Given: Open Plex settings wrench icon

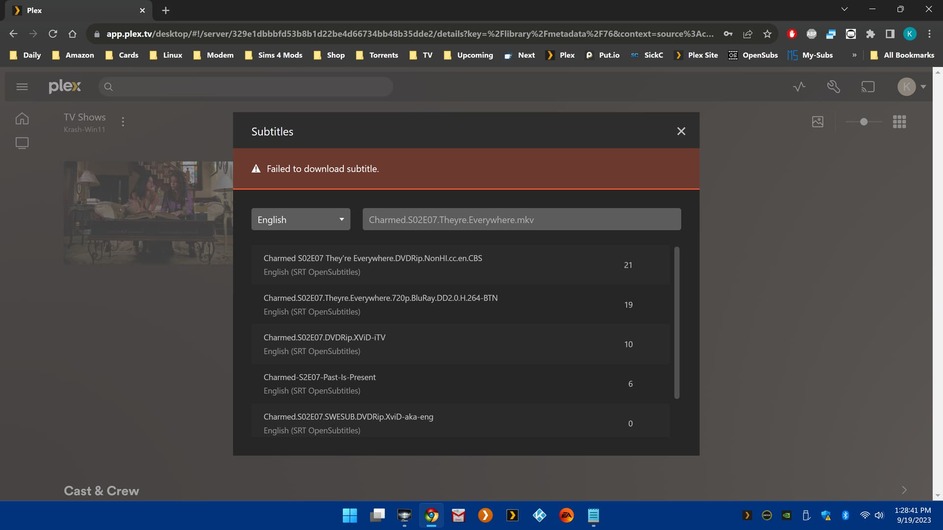Looking at the screenshot, I should coord(833,87).
